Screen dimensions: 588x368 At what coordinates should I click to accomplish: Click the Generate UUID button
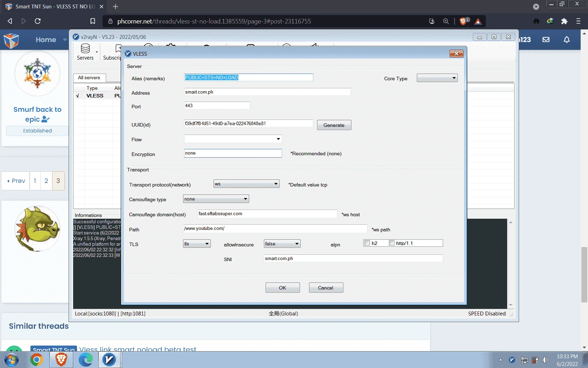click(334, 125)
